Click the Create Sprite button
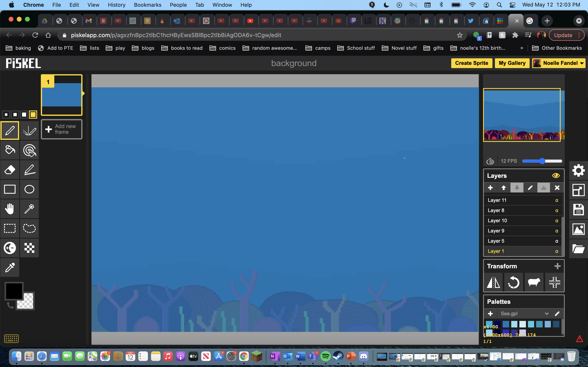This screenshot has height=367, width=588. (471, 63)
